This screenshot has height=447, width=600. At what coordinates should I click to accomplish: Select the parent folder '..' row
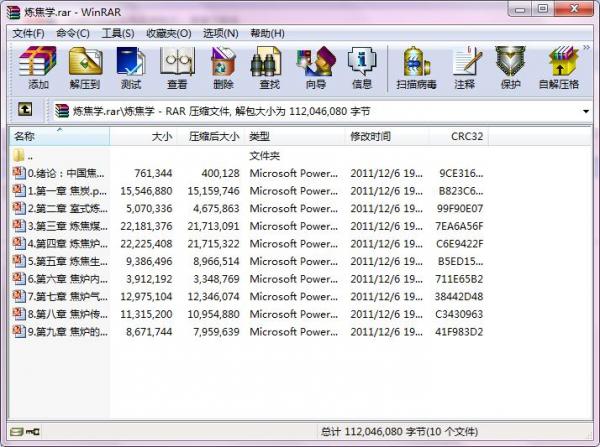point(249,156)
